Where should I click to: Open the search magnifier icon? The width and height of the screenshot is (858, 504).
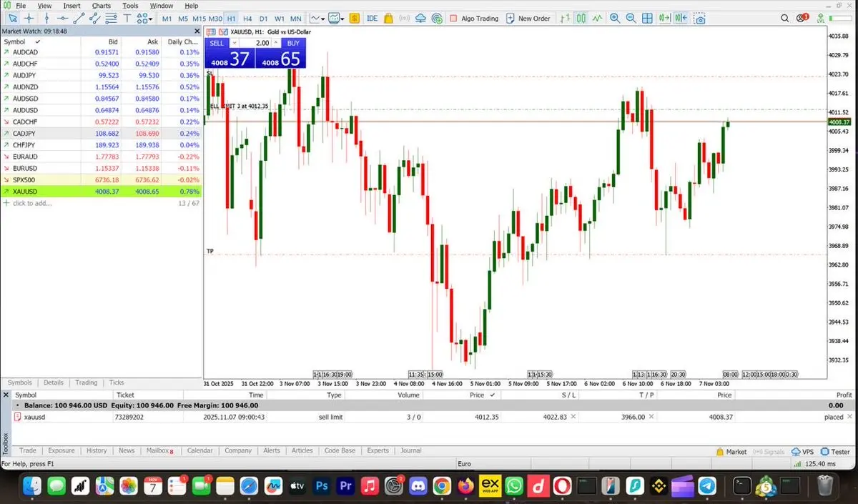coord(785,18)
